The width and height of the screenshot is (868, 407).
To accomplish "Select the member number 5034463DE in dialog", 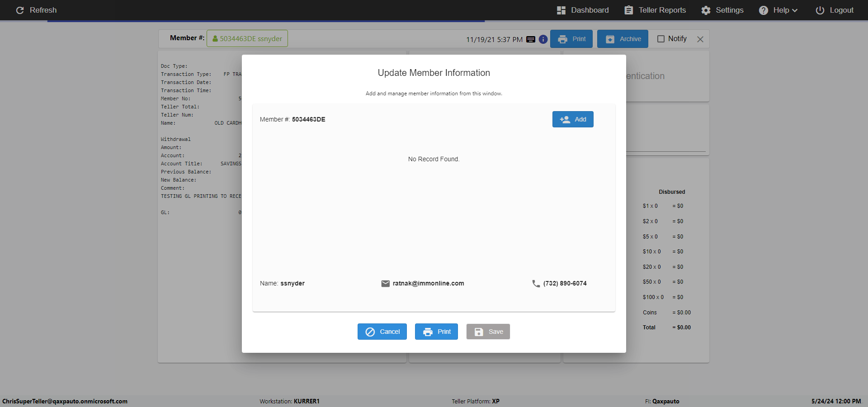I will pyautogui.click(x=309, y=119).
